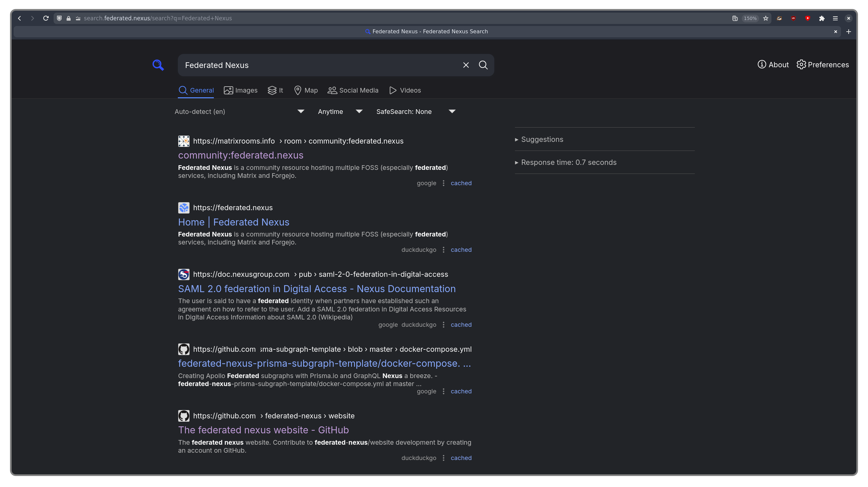This screenshot has height=487, width=868.
Task: Open cached copy of GitHub website result
Action: [x=461, y=458]
